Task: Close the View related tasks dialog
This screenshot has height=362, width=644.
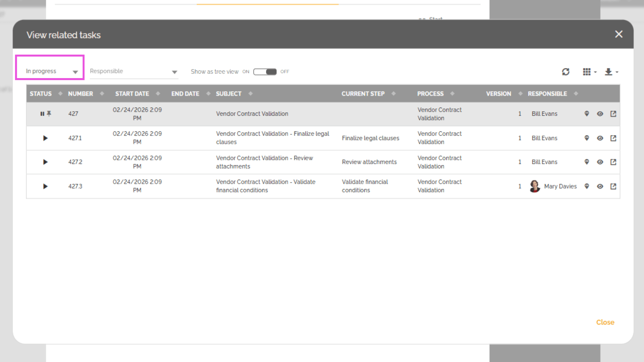Action: coord(619,34)
